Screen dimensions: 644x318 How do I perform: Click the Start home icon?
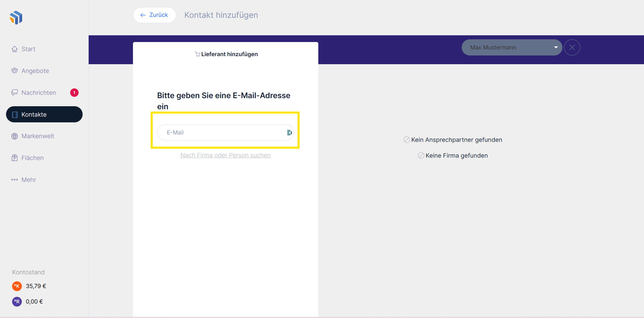pos(14,49)
